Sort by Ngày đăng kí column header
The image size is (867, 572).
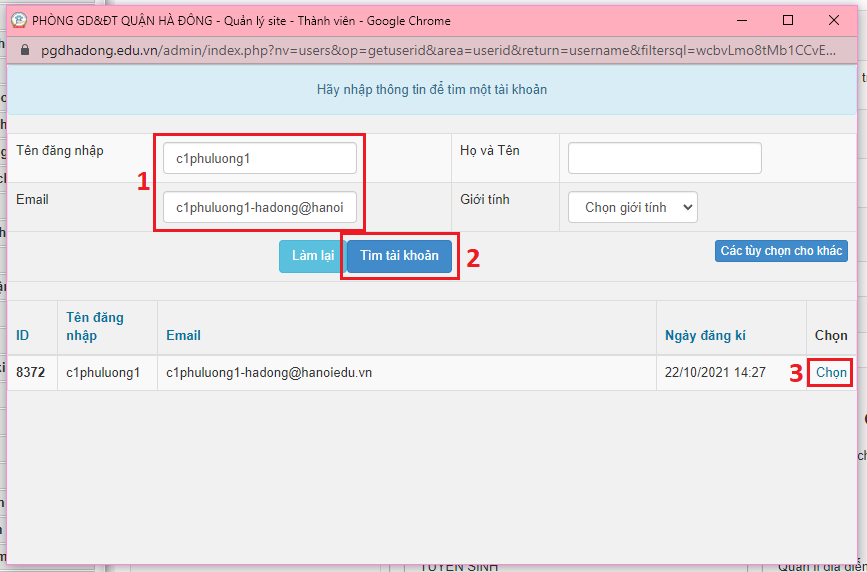705,335
